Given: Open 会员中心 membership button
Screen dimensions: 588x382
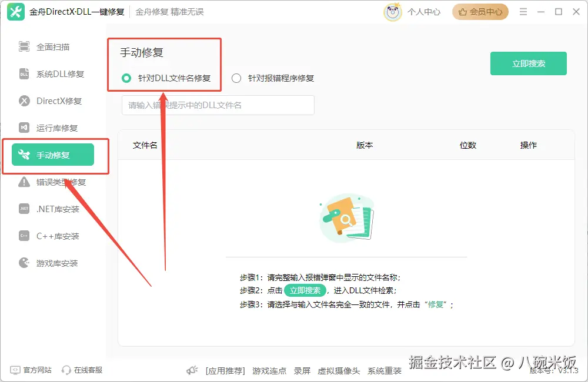Looking at the screenshot, I should [x=480, y=12].
